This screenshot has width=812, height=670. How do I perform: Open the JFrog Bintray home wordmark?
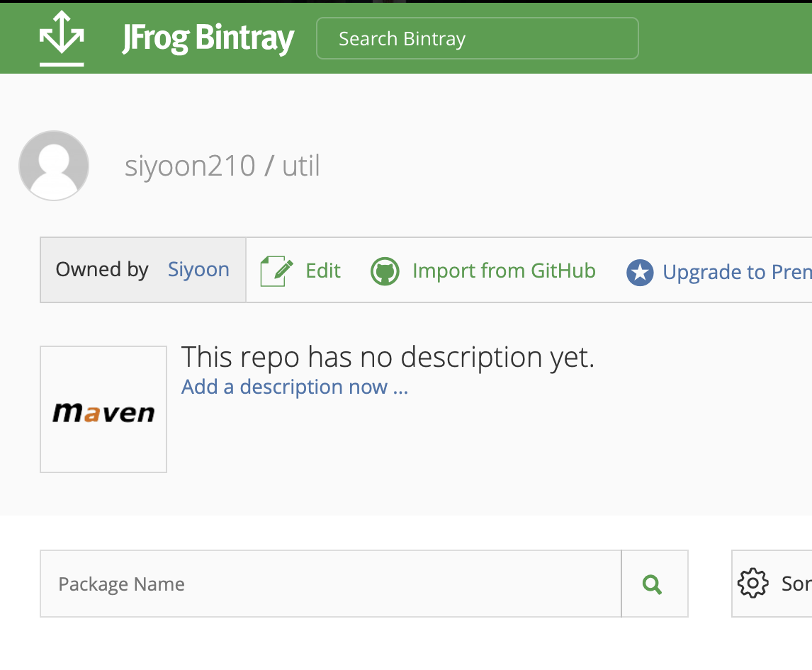pos(208,38)
